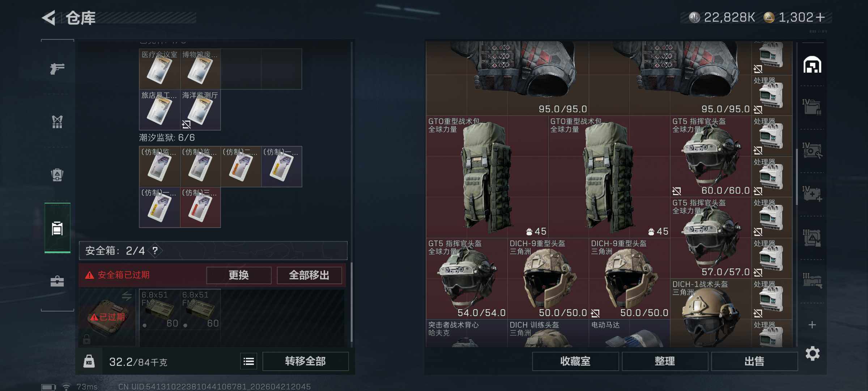
Task: Open the 收藏室 collection room
Action: (x=575, y=361)
